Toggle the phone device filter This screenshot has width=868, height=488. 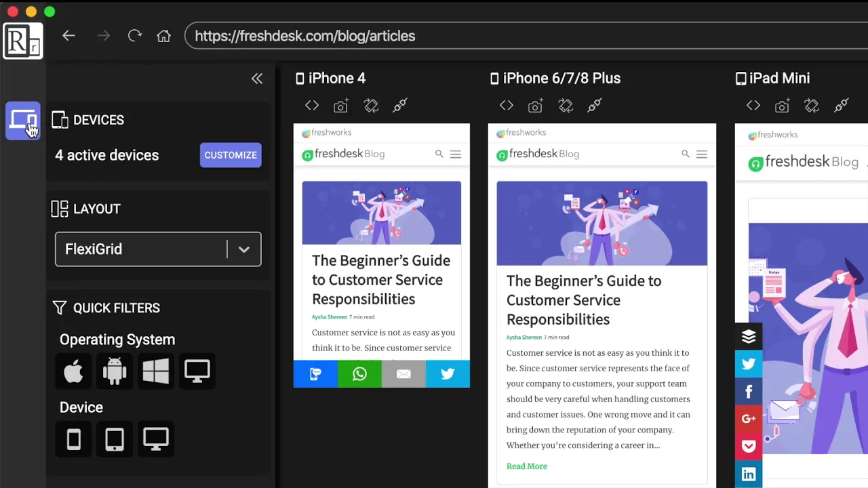coord(74,439)
